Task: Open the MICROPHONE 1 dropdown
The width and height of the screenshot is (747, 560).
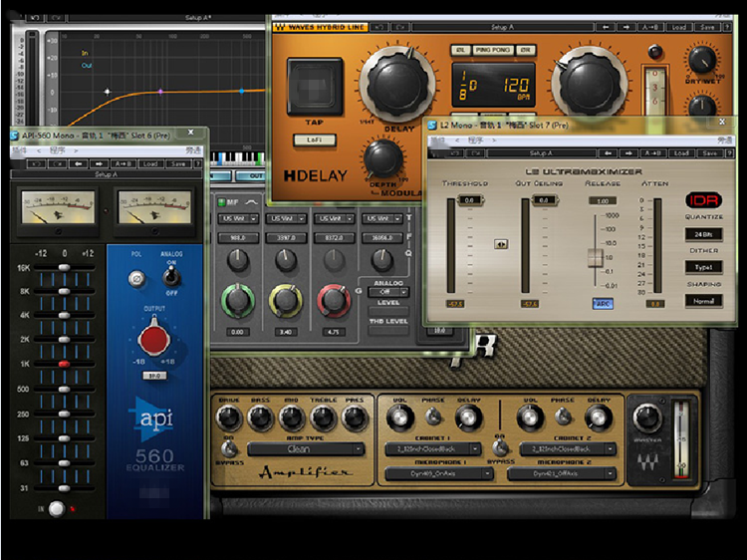Action: 439,473
